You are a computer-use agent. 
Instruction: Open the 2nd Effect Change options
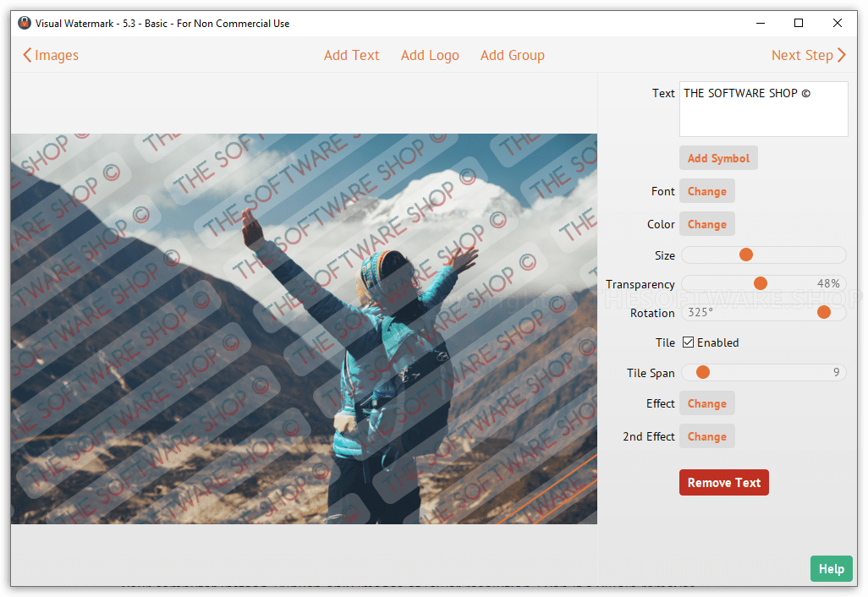(x=706, y=436)
